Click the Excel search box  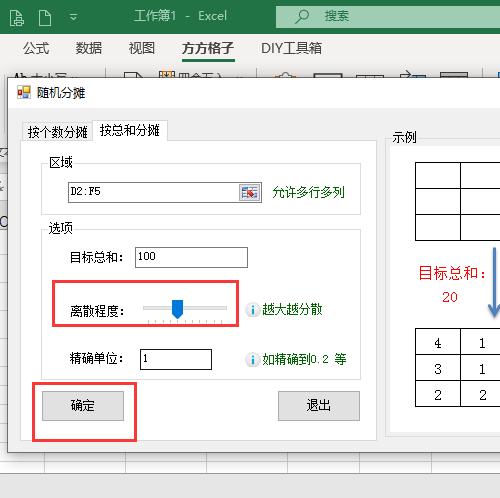point(388,16)
